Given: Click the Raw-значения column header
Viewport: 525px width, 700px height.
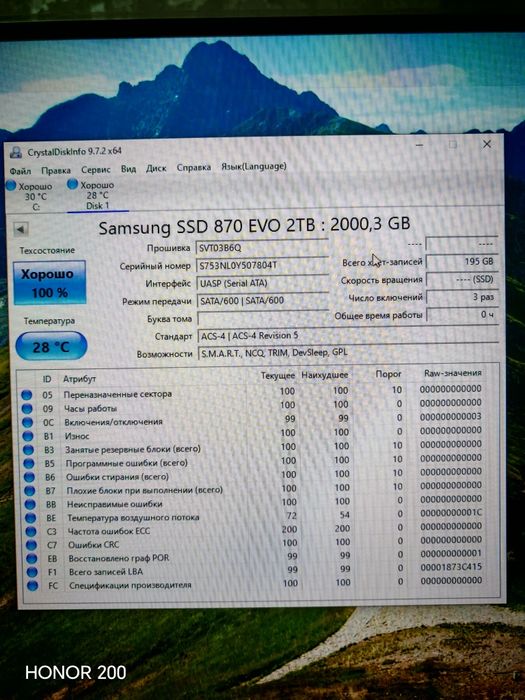Looking at the screenshot, I should pos(453,373).
